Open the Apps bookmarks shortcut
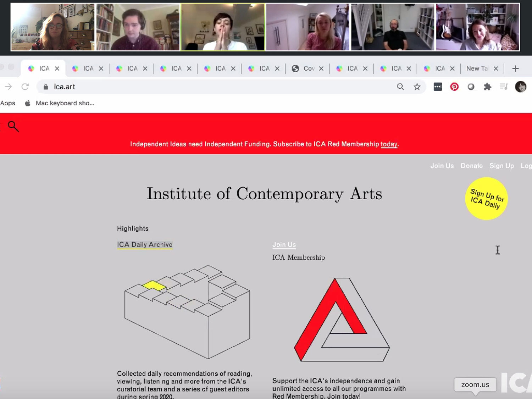 coord(7,103)
